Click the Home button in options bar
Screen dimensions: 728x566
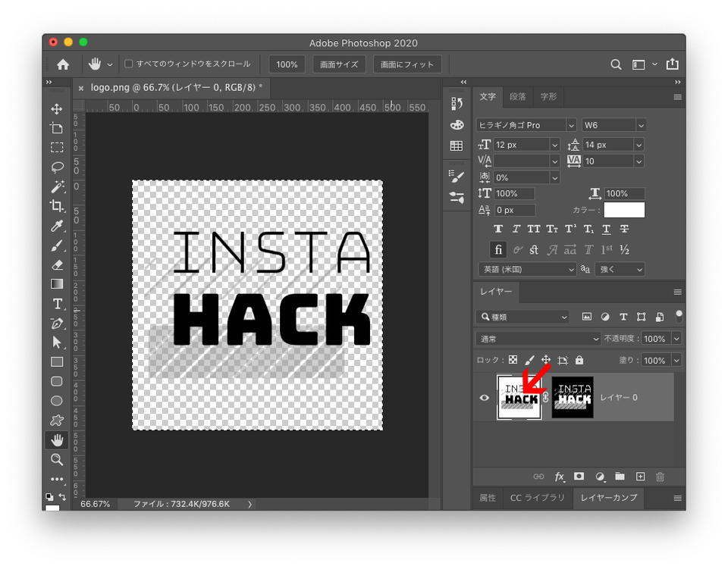[63, 64]
